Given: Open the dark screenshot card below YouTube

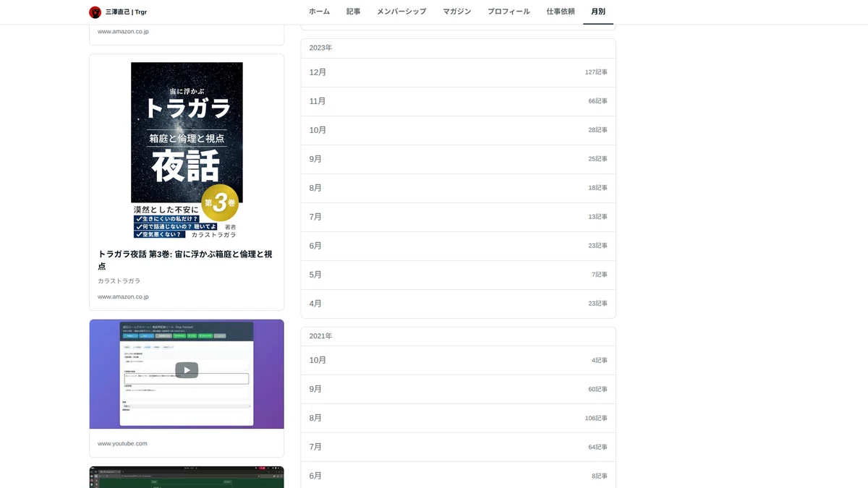Looking at the screenshot, I should click(187, 477).
